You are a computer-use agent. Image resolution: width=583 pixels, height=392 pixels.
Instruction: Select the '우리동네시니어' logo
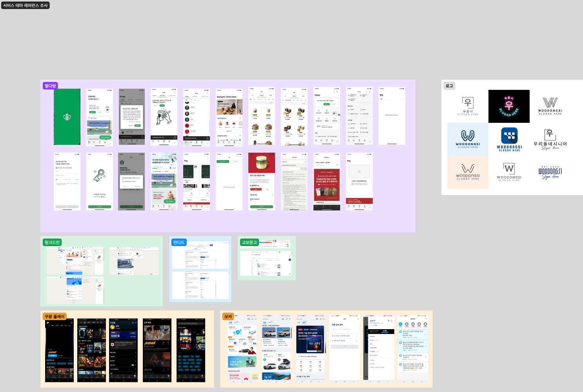pyautogui.click(x=550, y=139)
